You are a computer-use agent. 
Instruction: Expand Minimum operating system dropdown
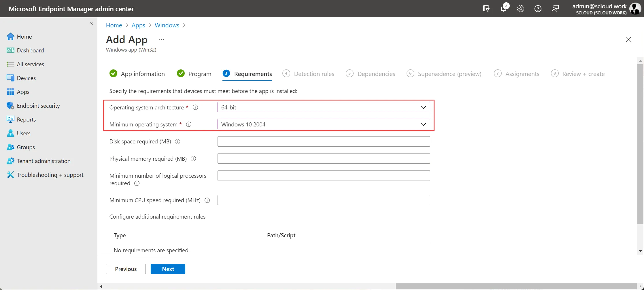[x=324, y=124]
